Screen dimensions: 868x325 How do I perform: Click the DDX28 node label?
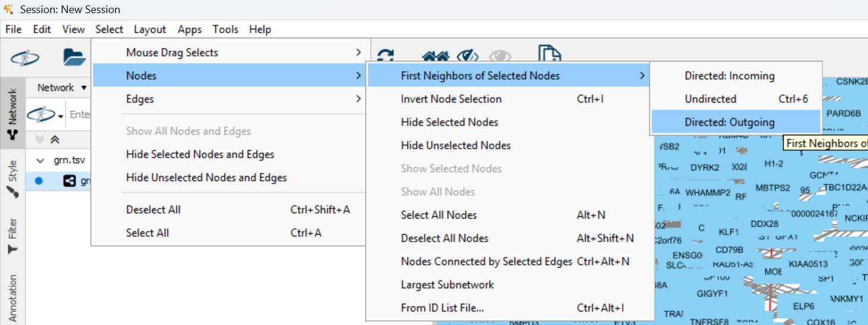(x=764, y=224)
